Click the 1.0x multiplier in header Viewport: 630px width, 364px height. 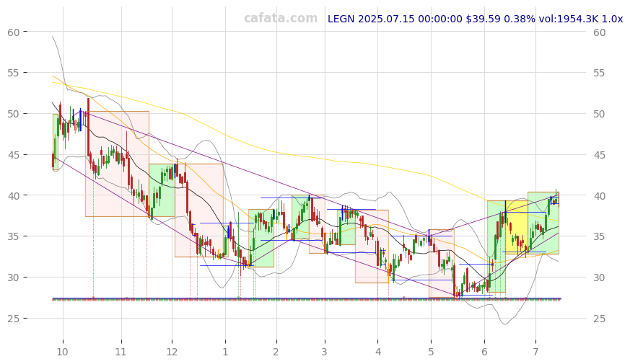pos(613,19)
